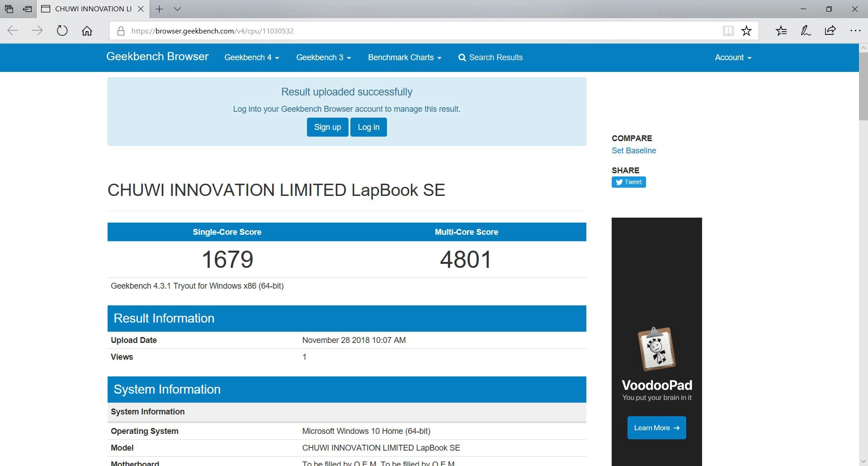Click the Operating System row label
This screenshot has width=868, height=466.
pos(145,431)
